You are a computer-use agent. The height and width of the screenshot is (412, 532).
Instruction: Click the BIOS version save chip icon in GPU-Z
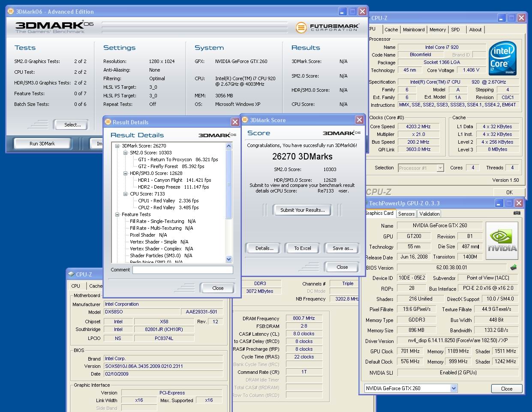coord(514,267)
